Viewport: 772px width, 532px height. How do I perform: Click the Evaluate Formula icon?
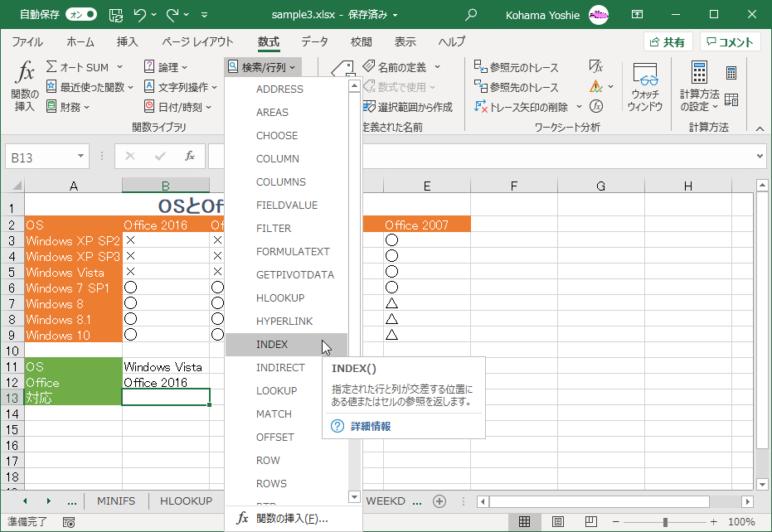[x=595, y=106]
